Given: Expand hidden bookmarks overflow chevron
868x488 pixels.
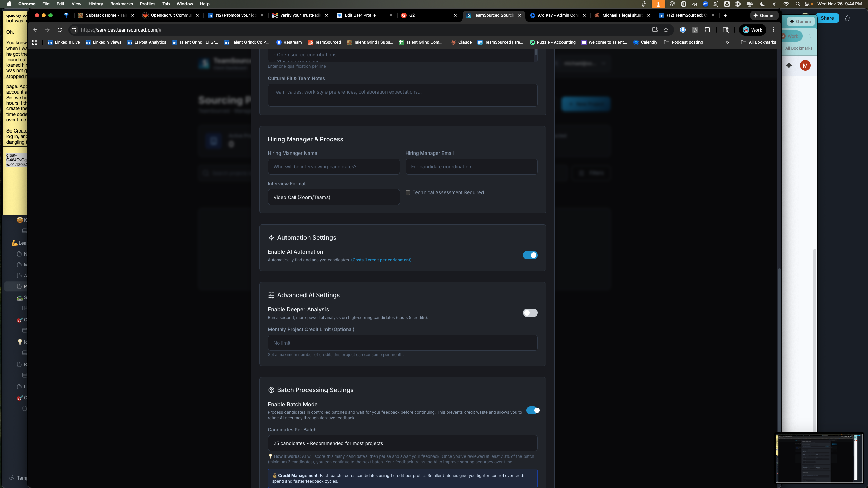Looking at the screenshot, I should tap(727, 42).
